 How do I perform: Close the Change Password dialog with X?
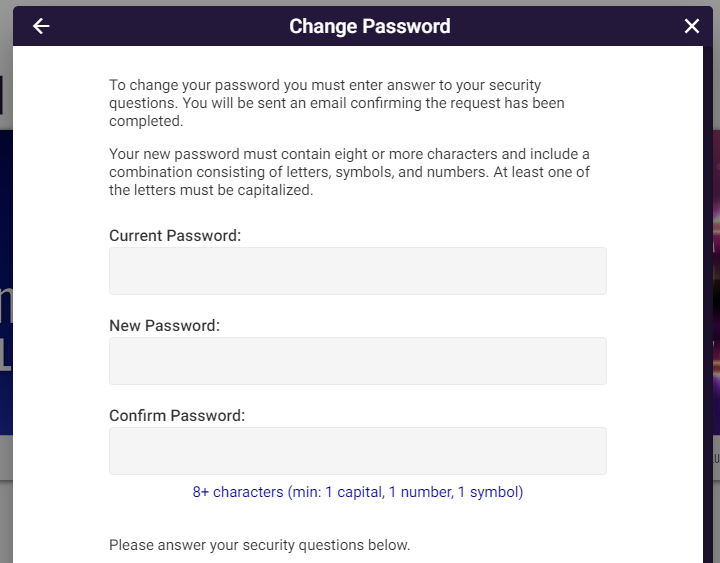point(692,26)
